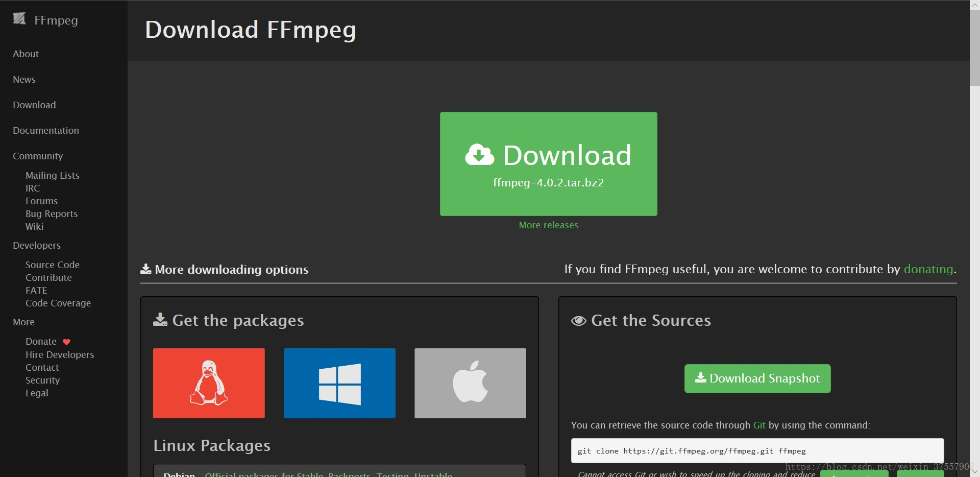Select the Apple logo package tile

470,383
